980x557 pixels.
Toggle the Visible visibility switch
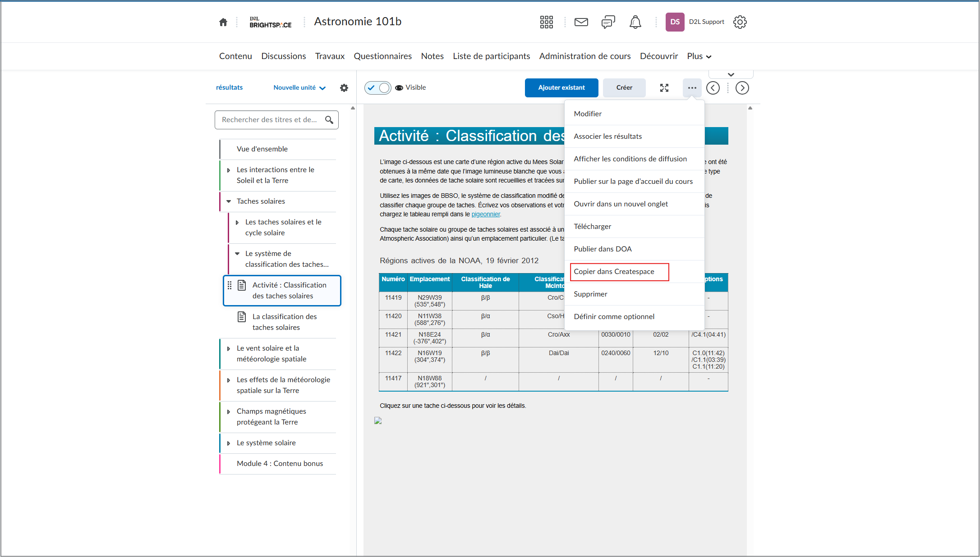click(x=378, y=88)
